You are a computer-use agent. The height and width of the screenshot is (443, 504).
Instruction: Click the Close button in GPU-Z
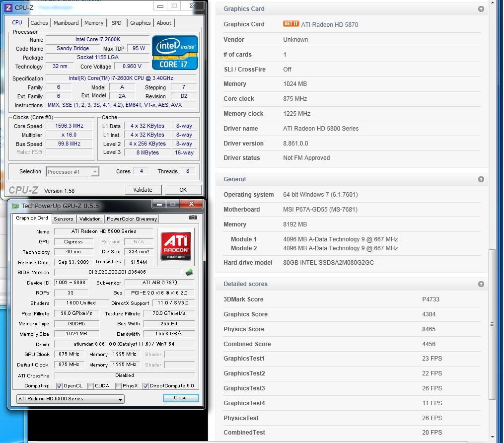[180, 398]
